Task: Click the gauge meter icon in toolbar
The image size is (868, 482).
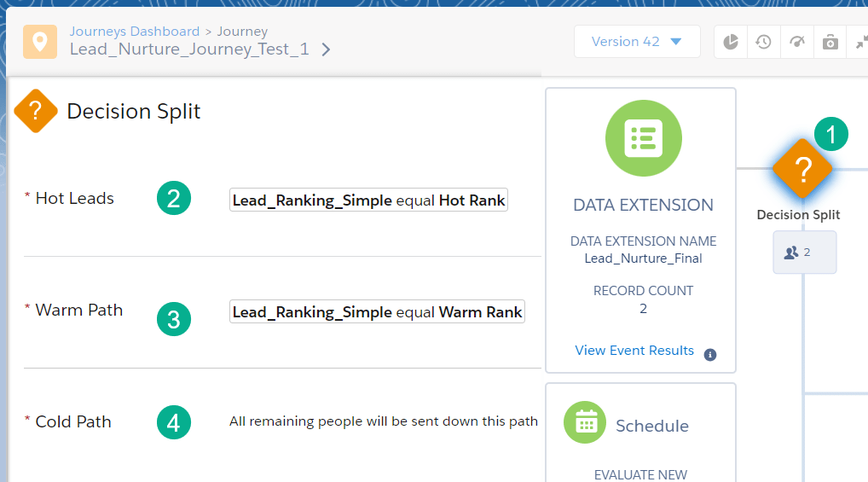Action: point(797,42)
